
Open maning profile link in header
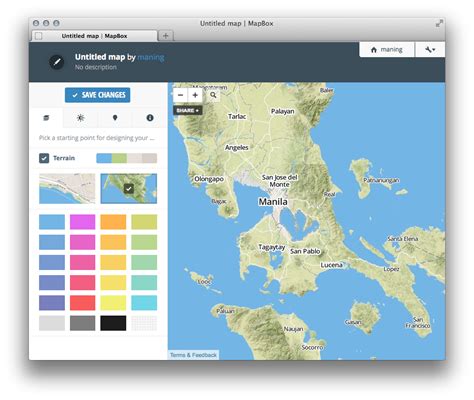[x=151, y=57]
